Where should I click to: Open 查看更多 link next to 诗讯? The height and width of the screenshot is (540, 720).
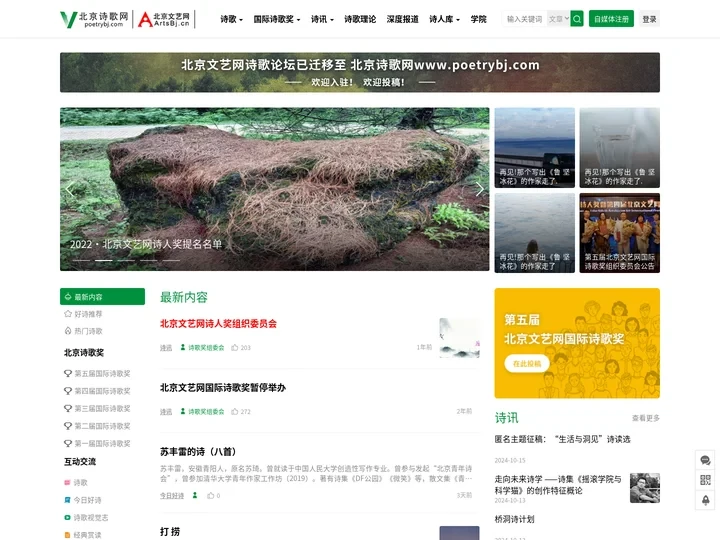pos(646,418)
